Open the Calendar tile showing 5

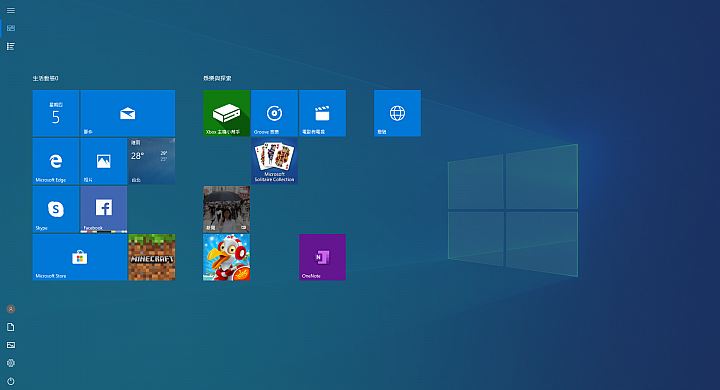pos(56,113)
